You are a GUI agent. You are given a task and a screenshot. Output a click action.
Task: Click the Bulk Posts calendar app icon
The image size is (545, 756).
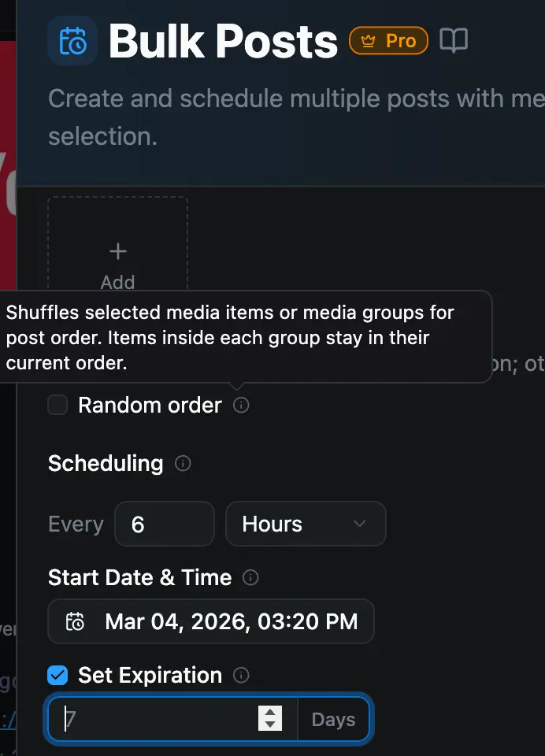pyautogui.click(x=72, y=41)
